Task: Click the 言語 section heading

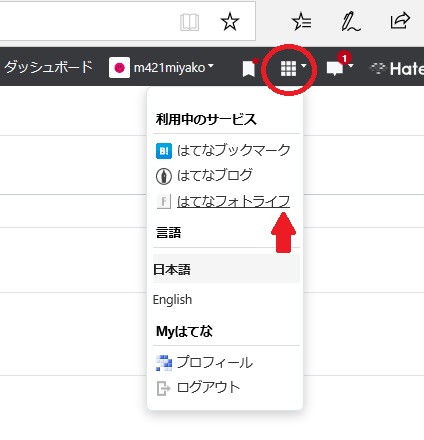Action: tap(168, 232)
